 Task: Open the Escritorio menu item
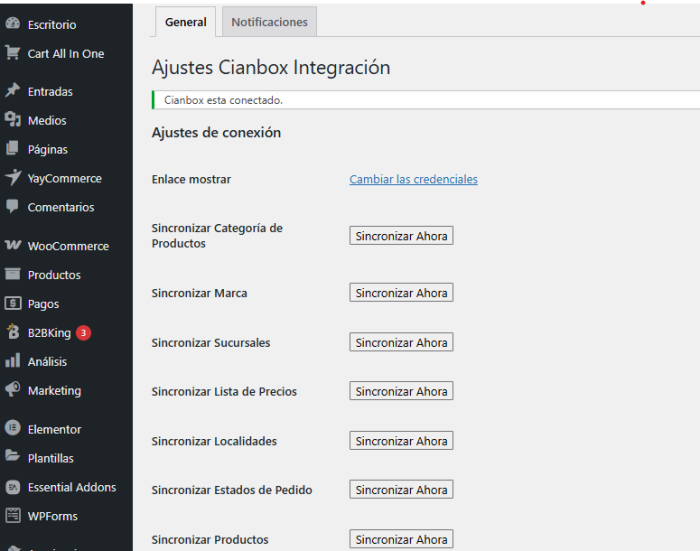pos(52,25)
